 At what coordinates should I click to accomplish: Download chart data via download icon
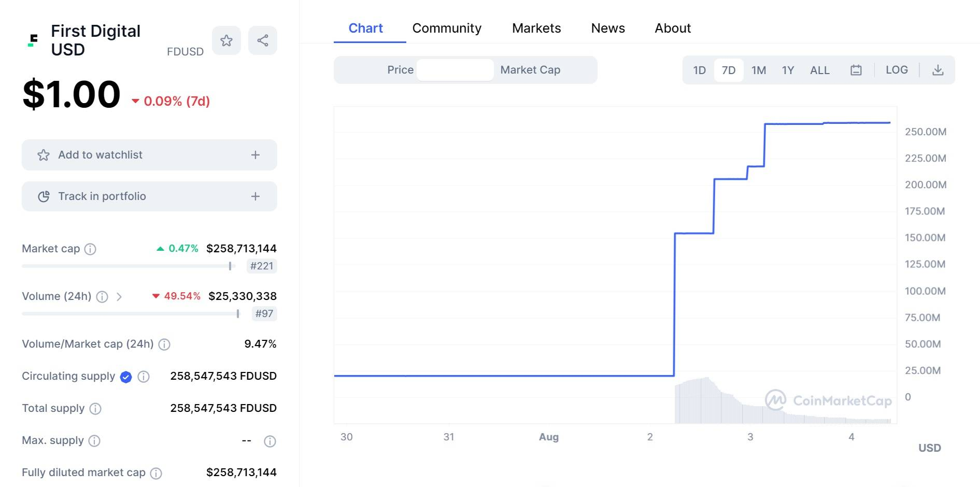point(938,70)
